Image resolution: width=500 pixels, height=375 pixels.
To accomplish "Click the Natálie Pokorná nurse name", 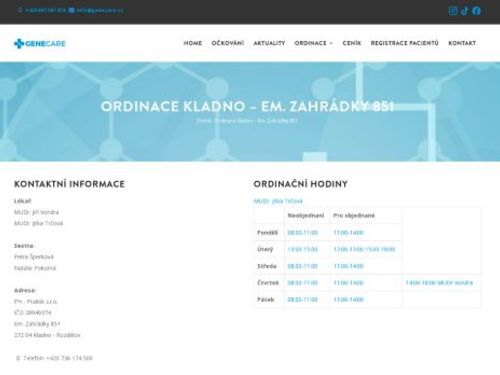I will [35, 268].
